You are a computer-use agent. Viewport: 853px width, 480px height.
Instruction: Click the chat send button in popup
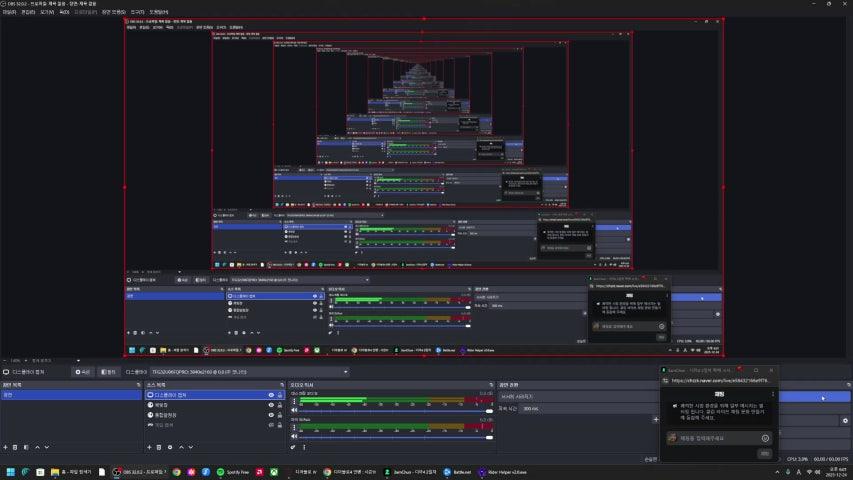tap(764, 453)
